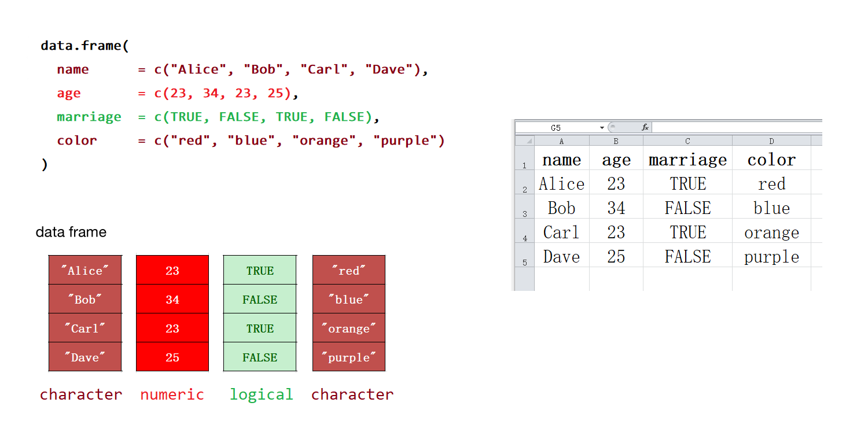Select the cell with age 34
The width and height of the screenshot is (868, 443).
tap(616, 208)
